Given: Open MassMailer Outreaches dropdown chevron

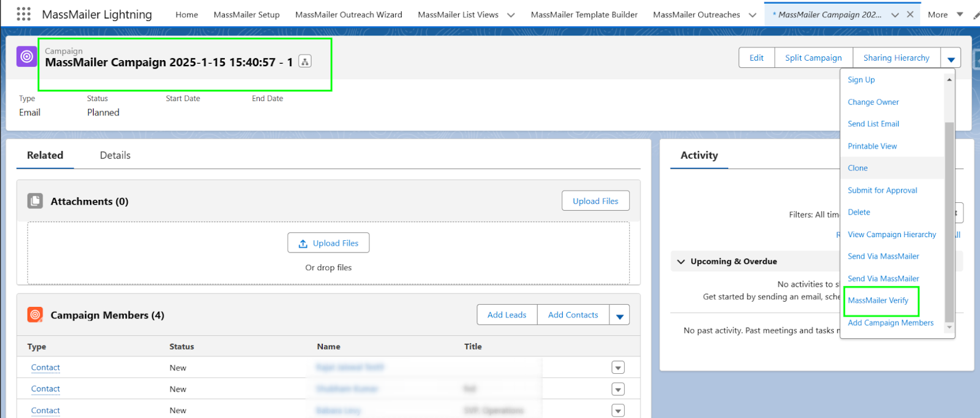Looking at the screenshot, I should click(752, 15).
